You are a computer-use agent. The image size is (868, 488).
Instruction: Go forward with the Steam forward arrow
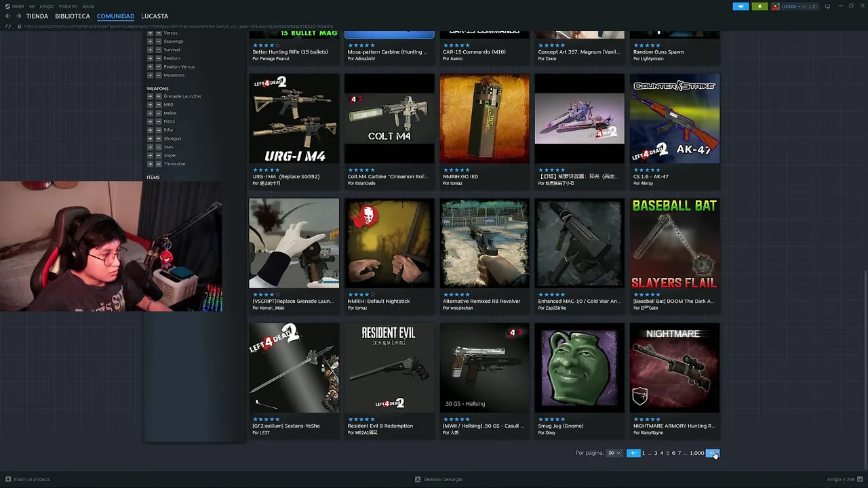(18, 16)
